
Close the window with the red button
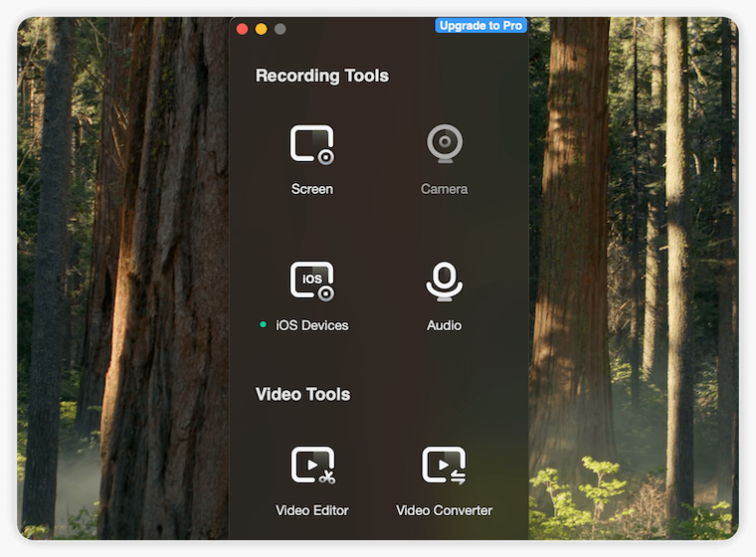click(x=243, y=29)
